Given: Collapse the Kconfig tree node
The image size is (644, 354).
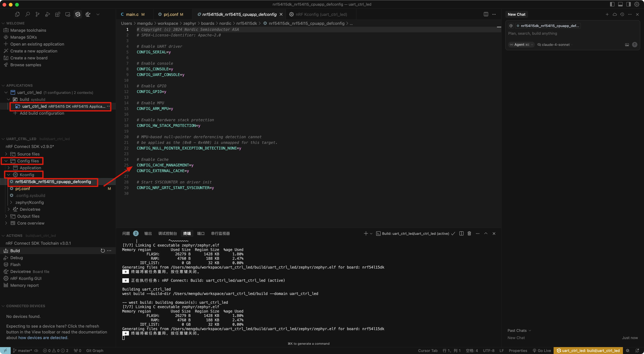Looking at the screenshot, I should point(8,175).
